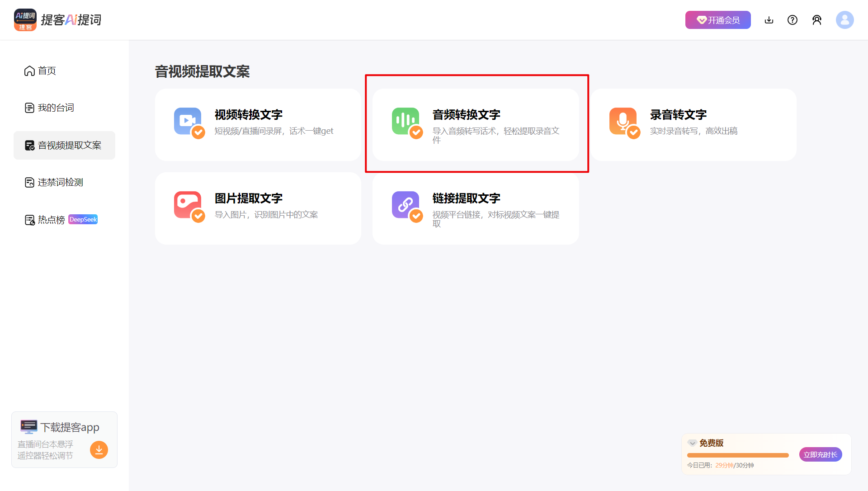Click the 录音转文字 microphone icon
The width and height of the screenshot is (868, 491).
pos(625,123)
